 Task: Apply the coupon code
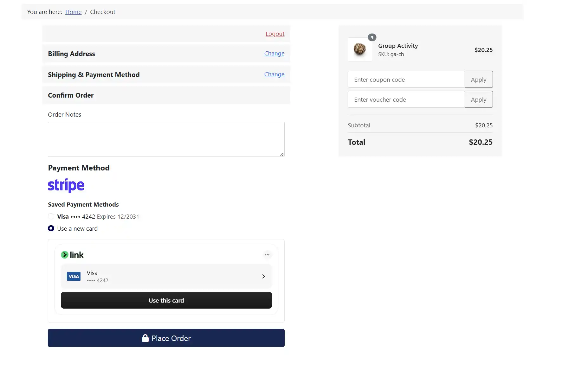(x=479, y=79)
